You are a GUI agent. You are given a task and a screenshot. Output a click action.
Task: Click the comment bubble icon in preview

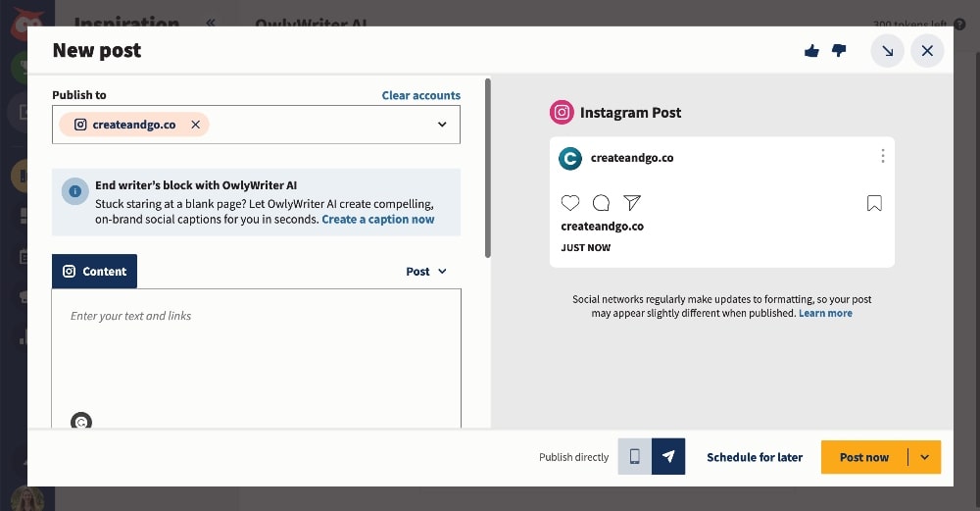(x=602, y=203)
